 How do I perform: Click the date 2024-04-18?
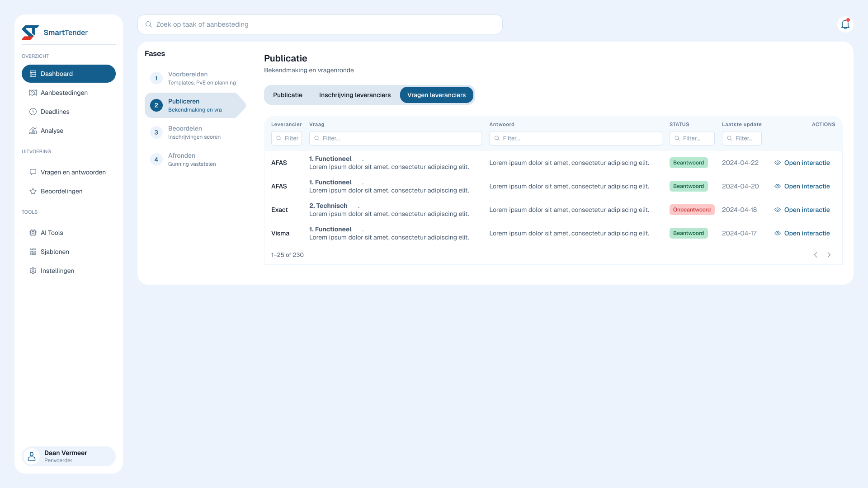pyautogui.click(x=739, y=210)
